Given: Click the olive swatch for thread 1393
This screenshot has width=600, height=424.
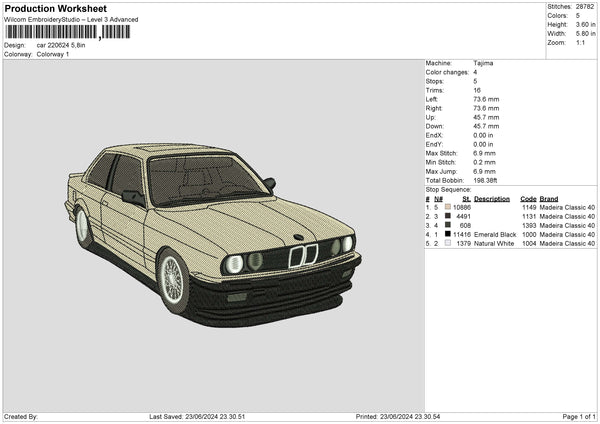Looking at the screenshot, I should [x=448, y=225].
